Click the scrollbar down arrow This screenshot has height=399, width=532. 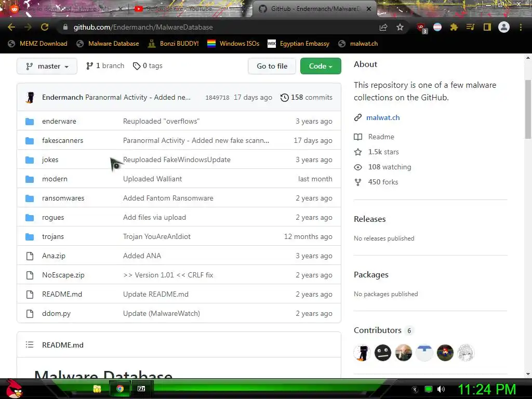coord(528,374)
